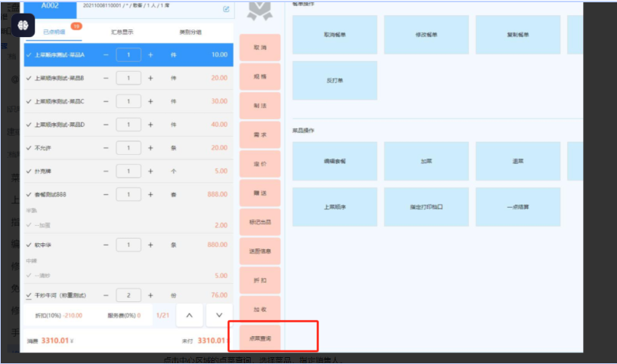Click the edit icon beside order info

click(x=226, y=9)
